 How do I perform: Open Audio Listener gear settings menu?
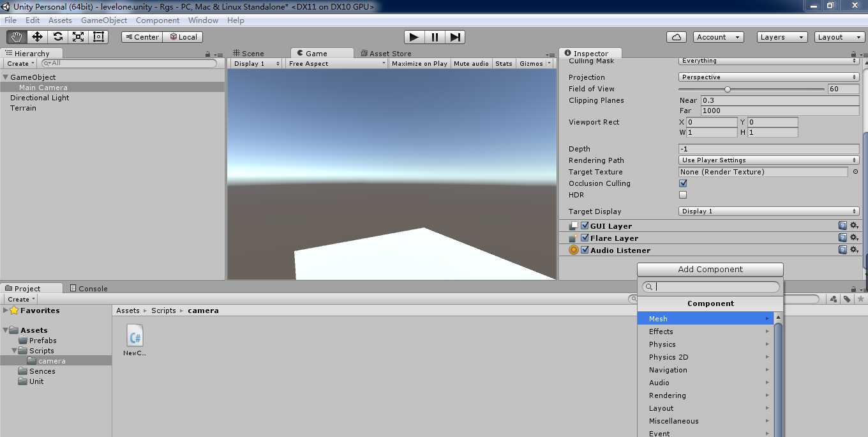(854, 250)
